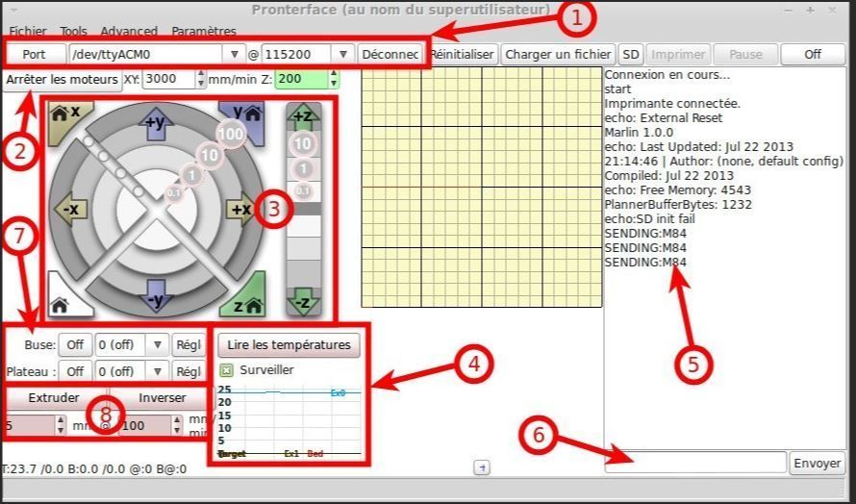Click the echo:SD init fail console line
This screenshot has width=856, height=504.
649,219
